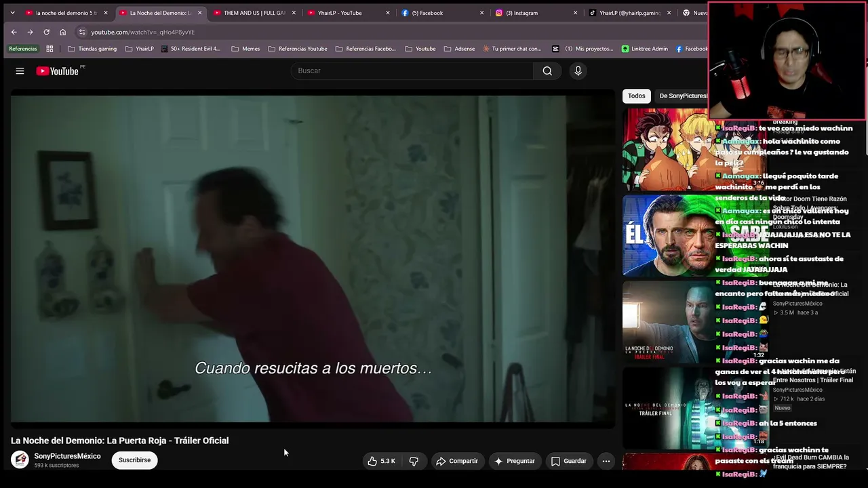Share video with 'Compartir' button
The width and height of the screenshot is (868, 488).
coord(457,461)
